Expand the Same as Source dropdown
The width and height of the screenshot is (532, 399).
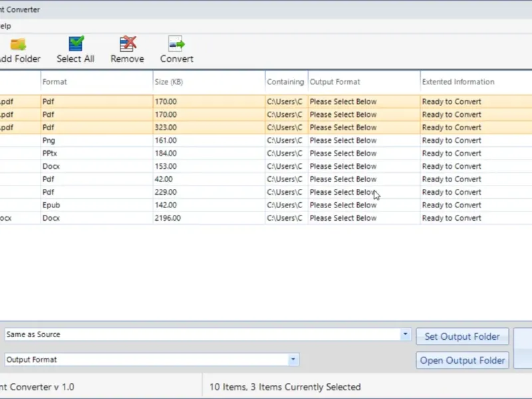tap(405, 334)
